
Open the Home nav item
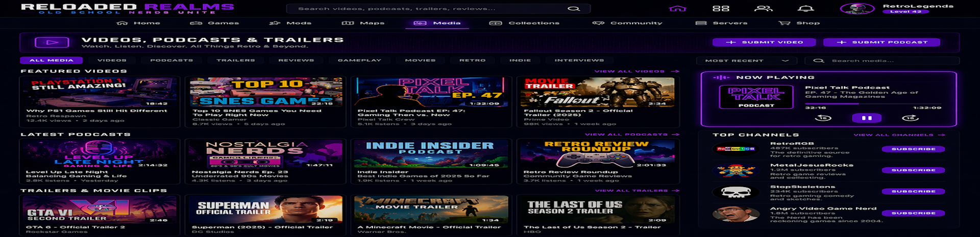pyautogui.click(x=138, y=23)
